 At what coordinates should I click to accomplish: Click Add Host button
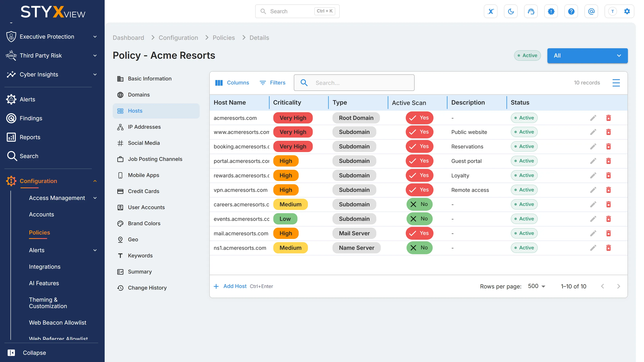click(230, 286)
